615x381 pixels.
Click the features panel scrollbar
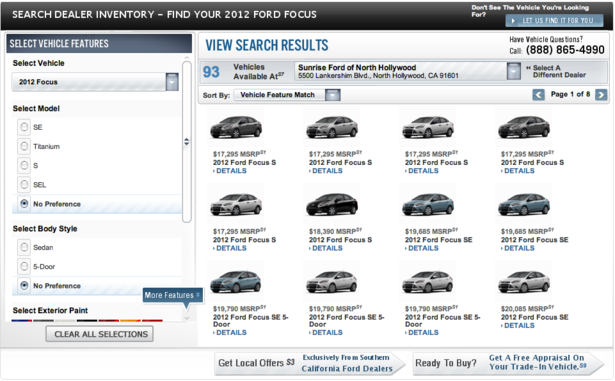point(187,142)
